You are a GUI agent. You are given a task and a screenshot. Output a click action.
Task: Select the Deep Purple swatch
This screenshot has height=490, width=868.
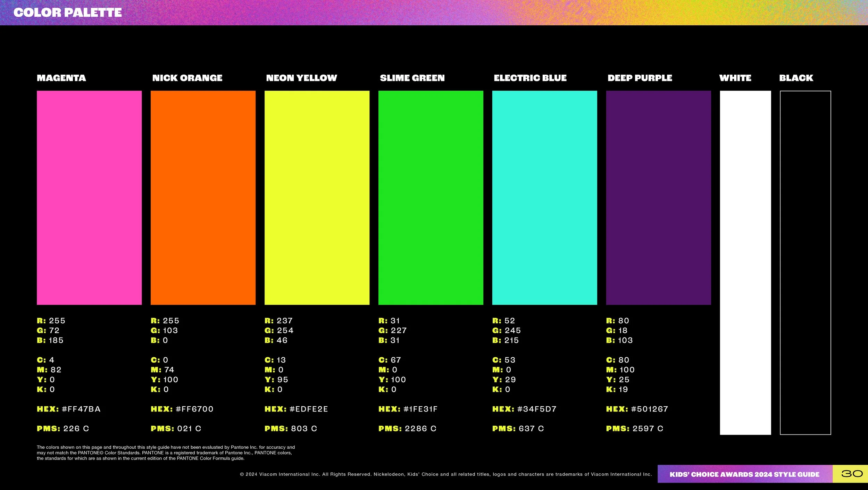click(x=659, y=198)
